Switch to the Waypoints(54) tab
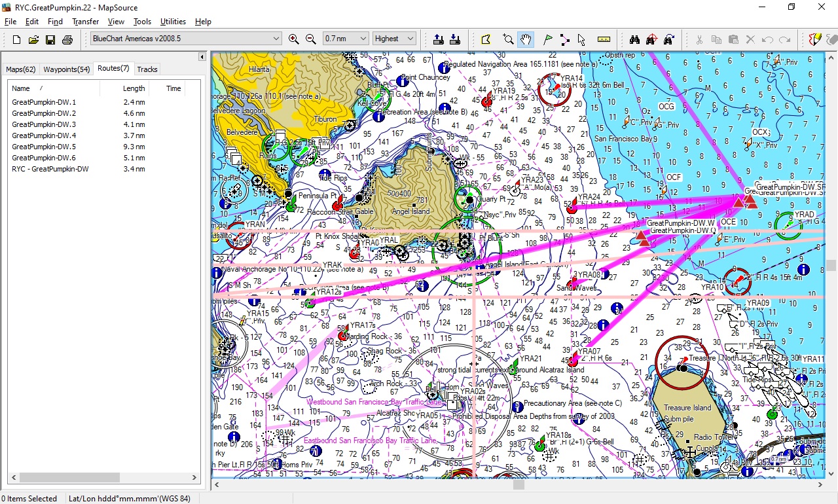 click(x=67, y=69)
